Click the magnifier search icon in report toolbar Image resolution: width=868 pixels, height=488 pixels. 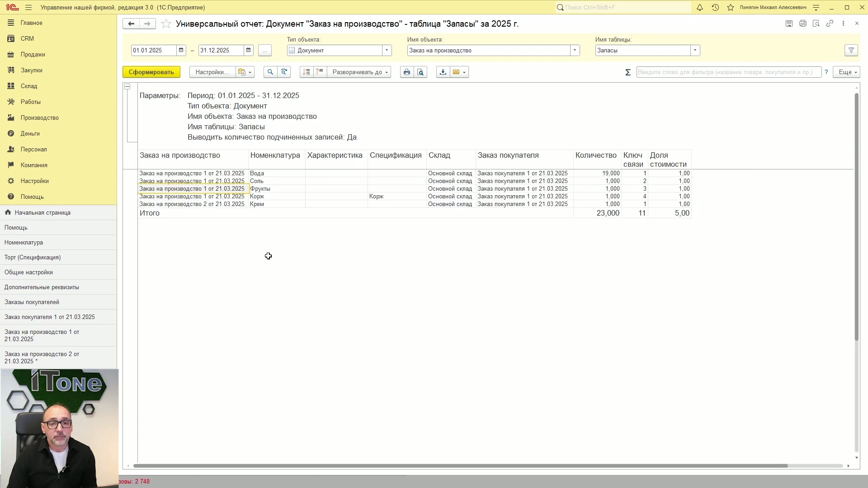click(x=270, y=72)
